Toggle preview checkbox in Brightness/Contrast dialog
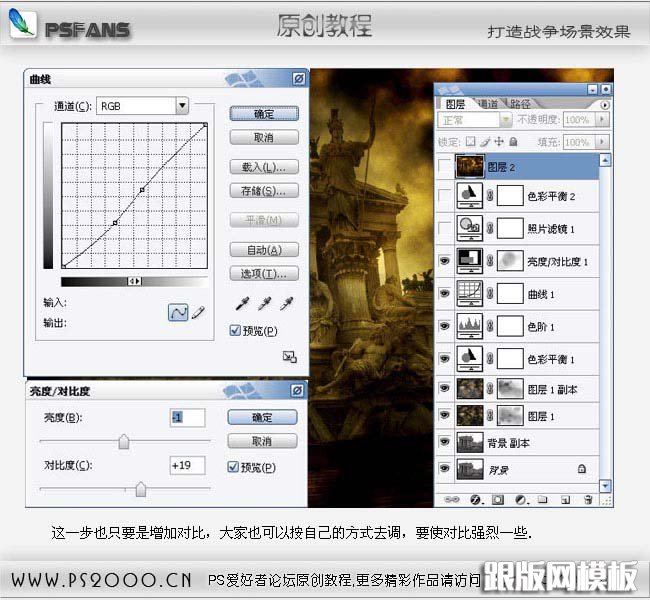This screenshot has height=600, width=650. coord(233,466)
